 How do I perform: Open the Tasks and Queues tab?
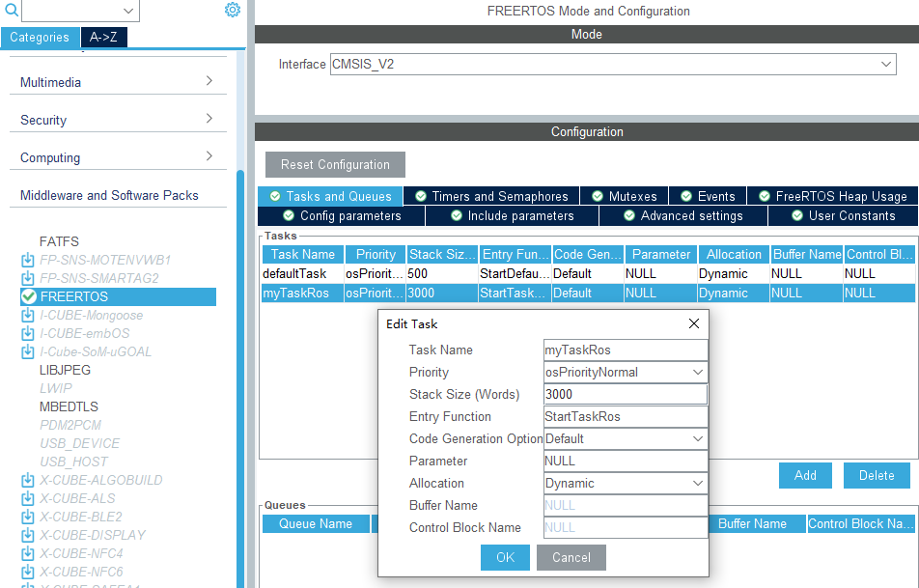coord(330,196)
